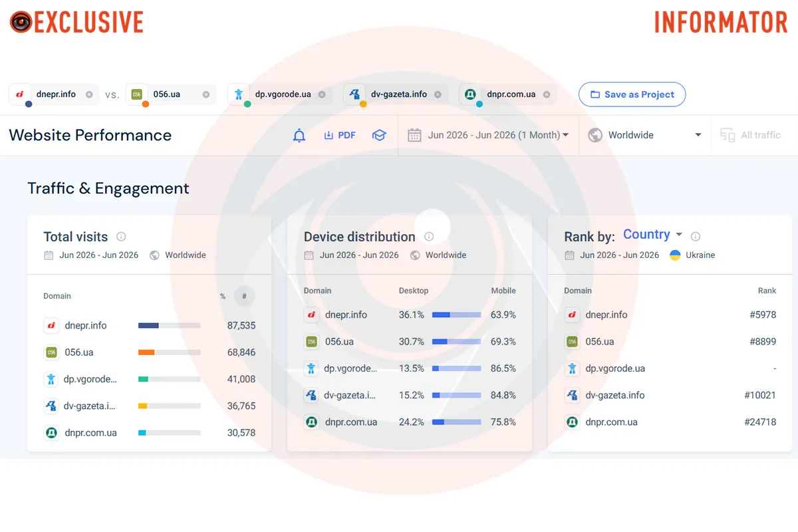The height and width of the screenshot is (532, 798).
Task: Show info tooltip for Total visits
Action: pos(121,236)
